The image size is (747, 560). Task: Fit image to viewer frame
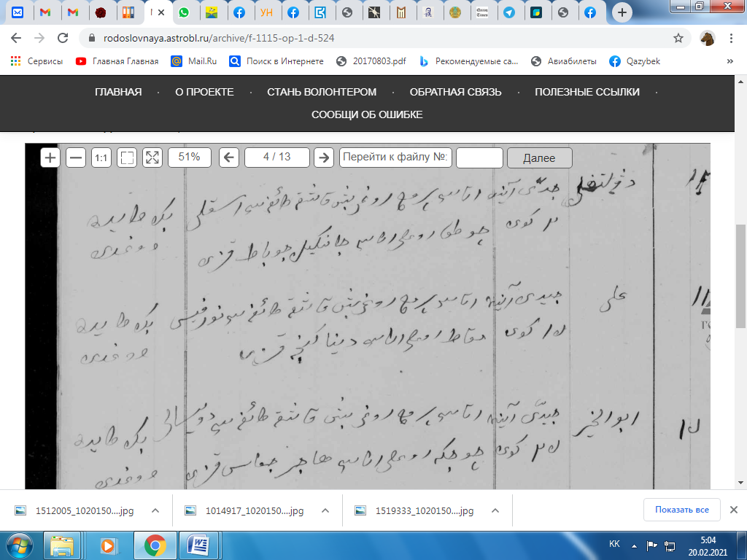tap(127, 157)
